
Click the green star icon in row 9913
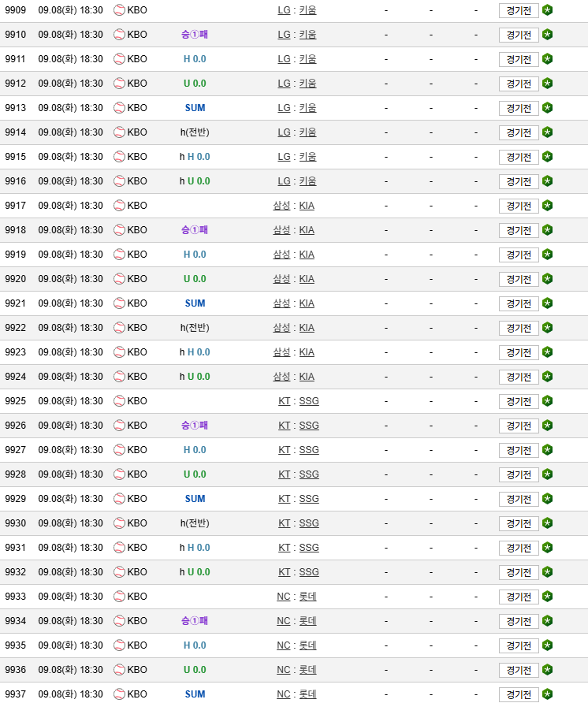coord(547,108)
